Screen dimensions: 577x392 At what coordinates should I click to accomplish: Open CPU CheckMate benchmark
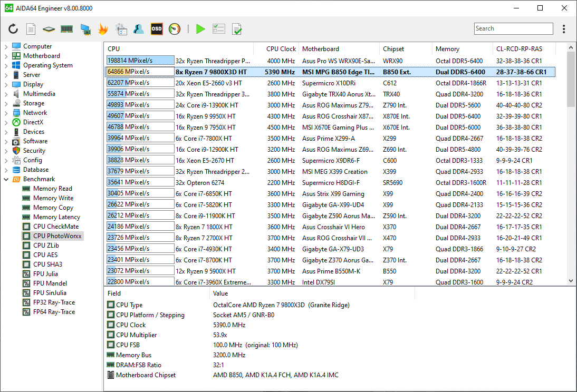click(56, 227)
